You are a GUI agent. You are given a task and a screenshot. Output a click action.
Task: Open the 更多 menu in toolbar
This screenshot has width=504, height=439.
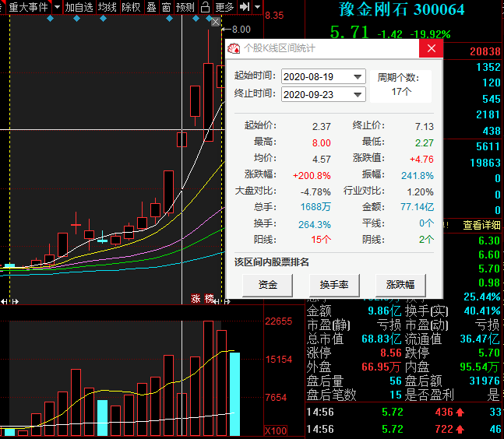(224, 7)
